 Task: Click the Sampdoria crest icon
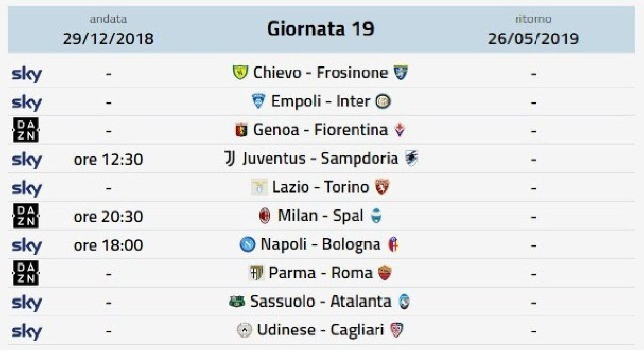point(412,159)
